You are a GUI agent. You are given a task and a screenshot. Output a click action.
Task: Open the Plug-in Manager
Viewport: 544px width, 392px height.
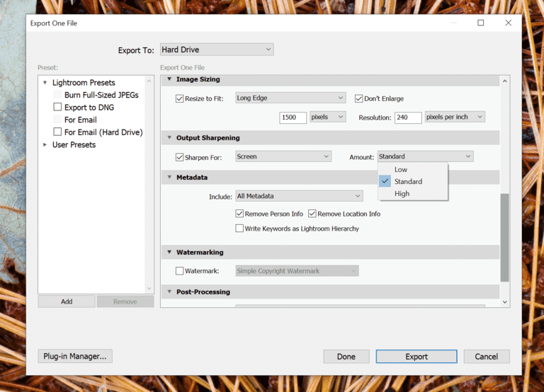pos(75,357)
